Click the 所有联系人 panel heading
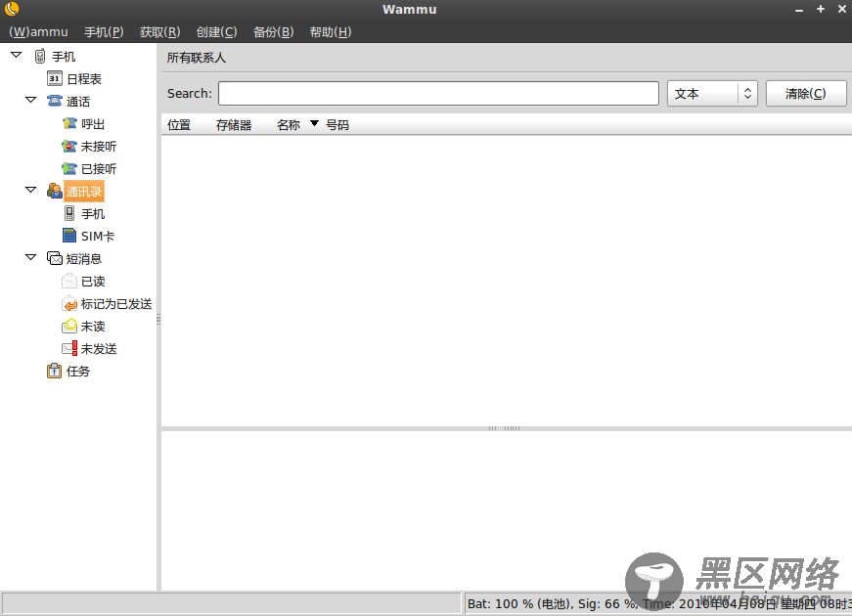 [197, 58]
